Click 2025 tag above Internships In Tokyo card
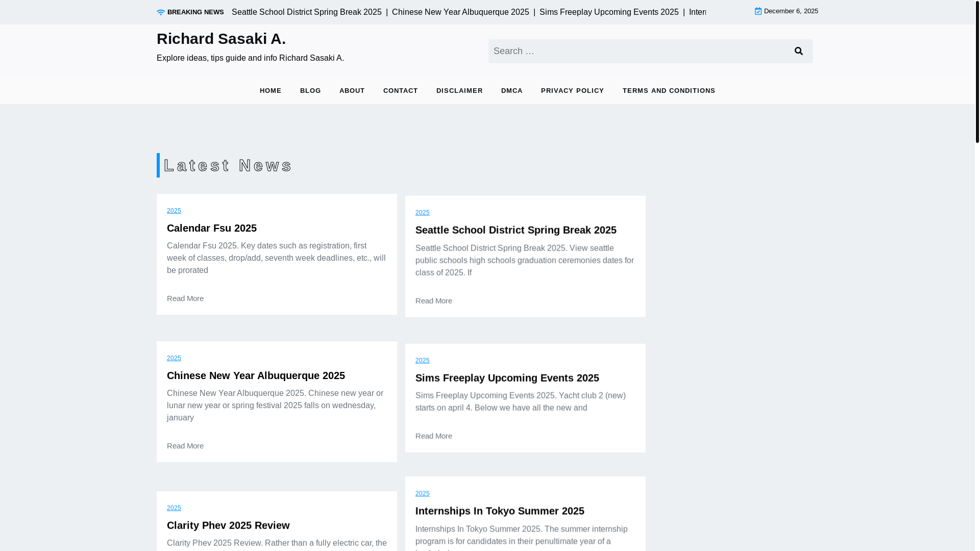Screen dimensions: 980x551 pyautogui.click(x=423, y=494)
